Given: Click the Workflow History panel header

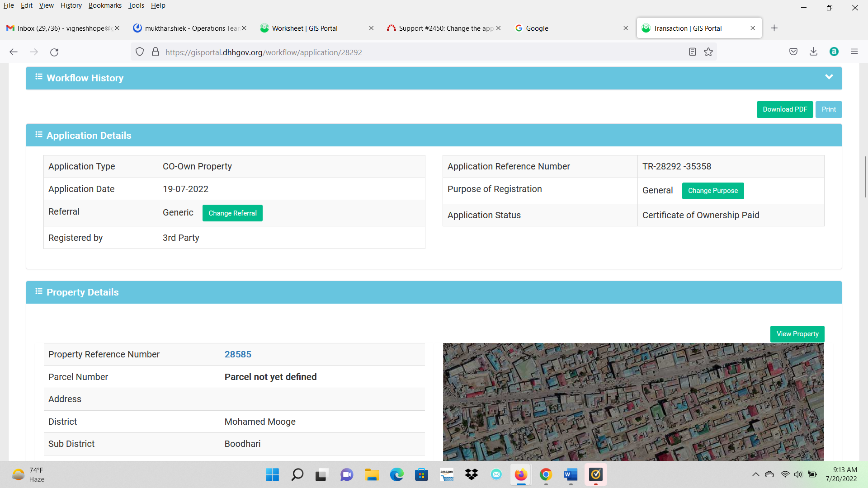Looking at the screenshot, I should click(x=434, y=78).
